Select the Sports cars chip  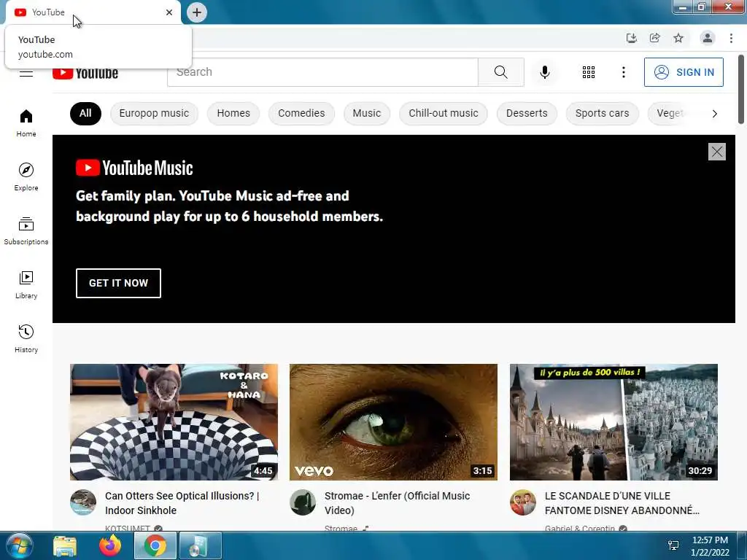pos(602,113)
